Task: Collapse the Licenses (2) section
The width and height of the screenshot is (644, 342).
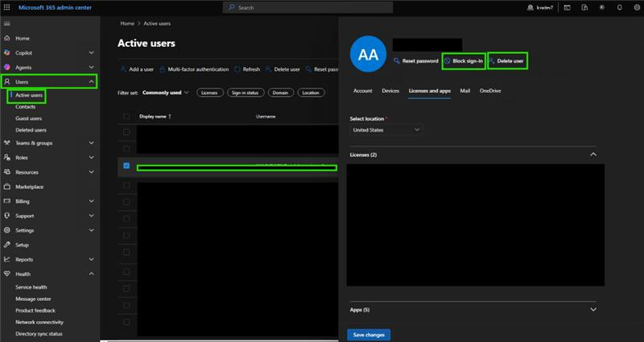Action: pos(593,155)
